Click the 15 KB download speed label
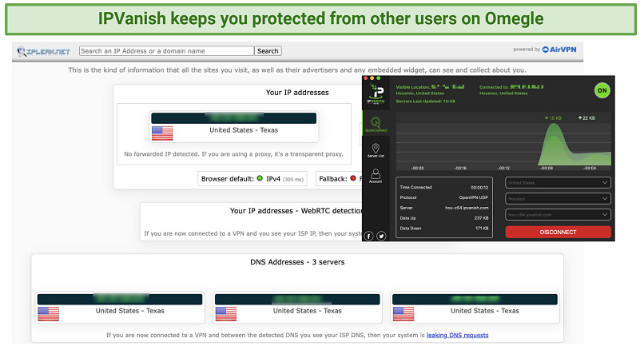The height and width of the screenshot is (362, 644). (553, 118)
